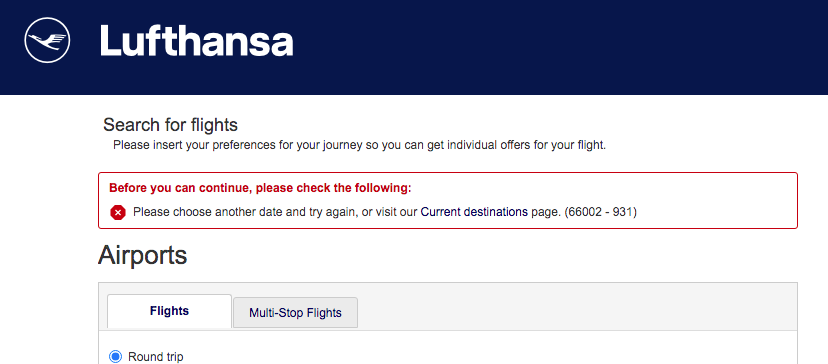Click the Lufthansa crane logo icon
The width and height of the screenshot is (828, 364).
click(47, 40)
